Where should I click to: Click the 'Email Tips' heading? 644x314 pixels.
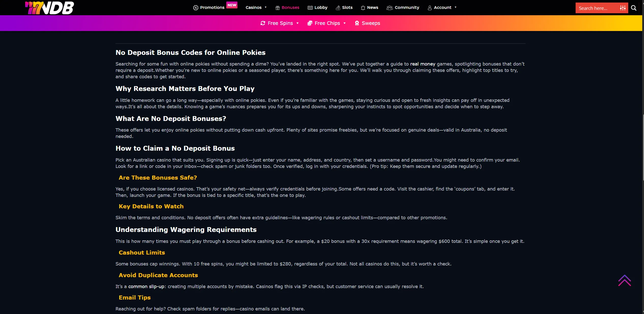134,297
